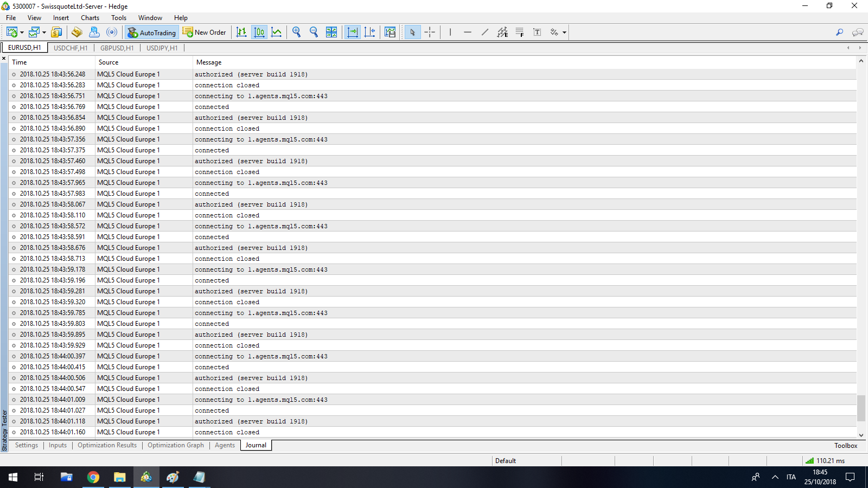Switch to the USDCHF,H1 chart tab
This screenshot has width=868, height=488.
[71, 48]
